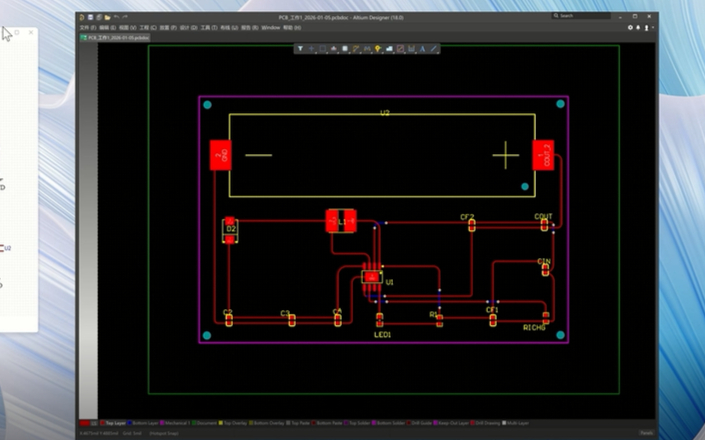Screen dimensions: 705x440
Task: Open the first menu in the menu bar
Action: [x=88, y=28]
